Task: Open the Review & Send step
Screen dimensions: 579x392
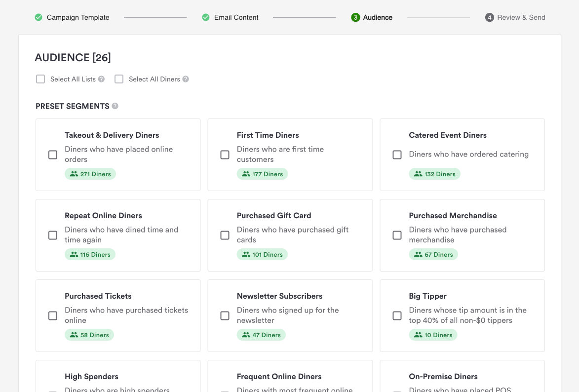Action: coord(521,17)
